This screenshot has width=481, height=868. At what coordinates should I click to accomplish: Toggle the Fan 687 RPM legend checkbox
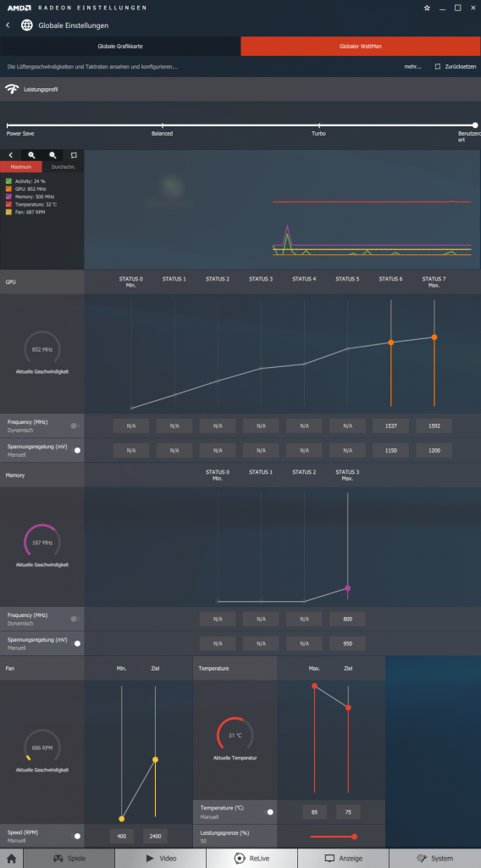point(8,212)
